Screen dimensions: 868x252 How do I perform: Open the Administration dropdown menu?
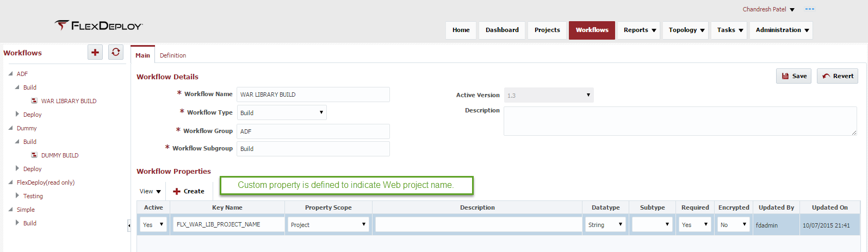[x=782, y=30]
